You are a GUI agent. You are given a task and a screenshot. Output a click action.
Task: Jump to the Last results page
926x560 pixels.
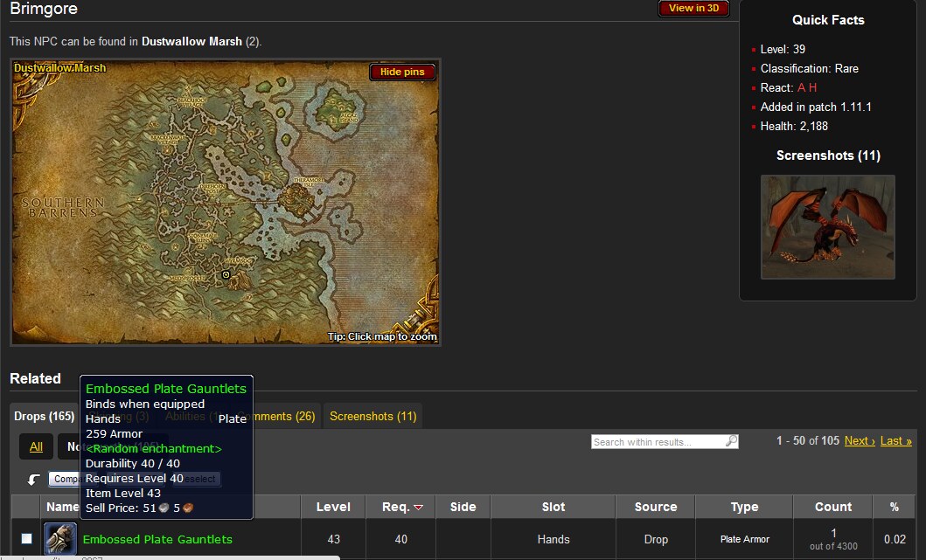895,441
